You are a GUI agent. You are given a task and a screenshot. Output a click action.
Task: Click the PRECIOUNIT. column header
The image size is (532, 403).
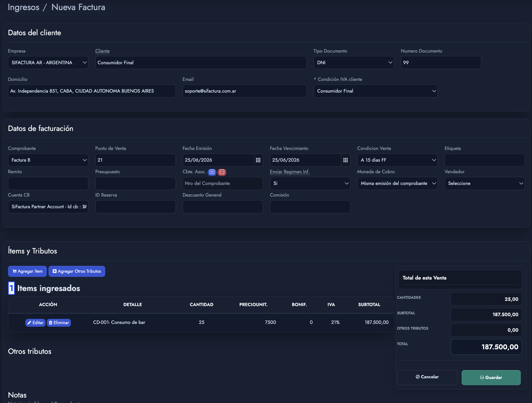tap(253, 304)
